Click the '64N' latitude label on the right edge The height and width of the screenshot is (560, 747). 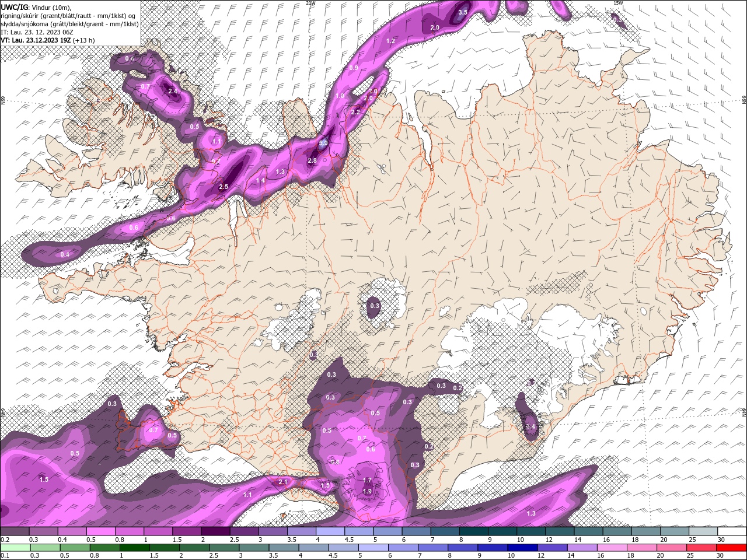pyautogui.click(x=744, y=412)
